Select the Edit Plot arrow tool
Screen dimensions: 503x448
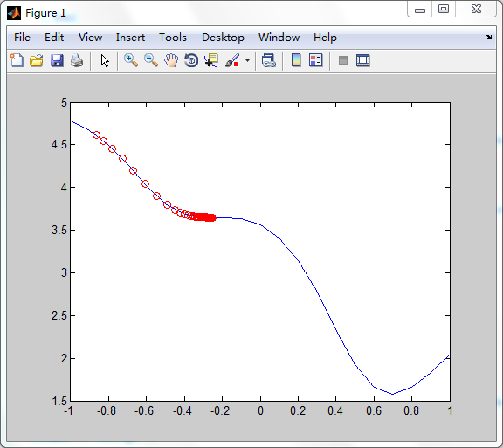click(105, 60)
